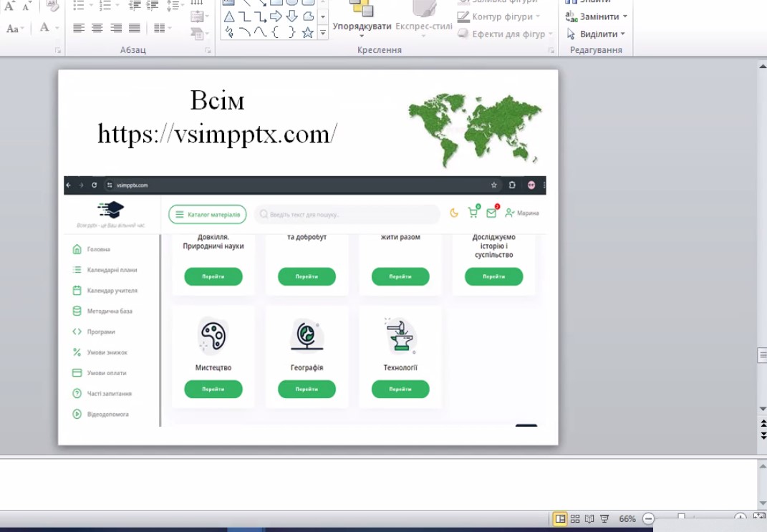Expand the Виділити dropdown menu
This screenshot has width=767, height=532.
coord(622,34)
